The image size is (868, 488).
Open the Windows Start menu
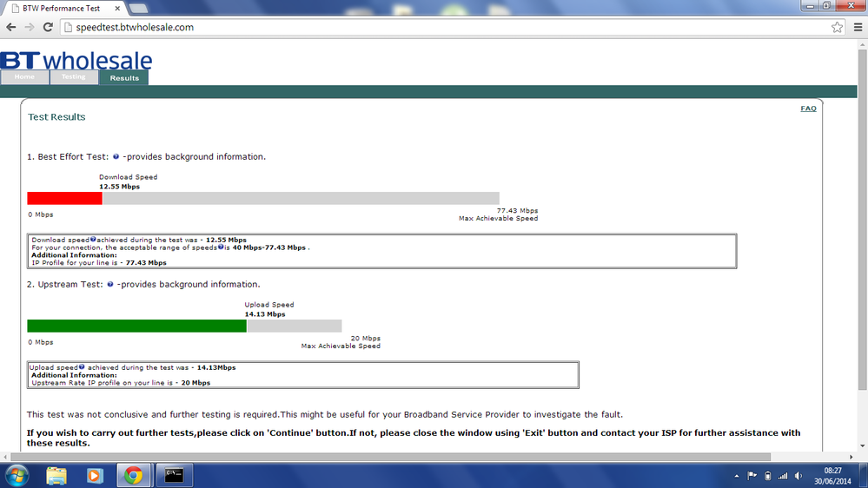[17, 475]
